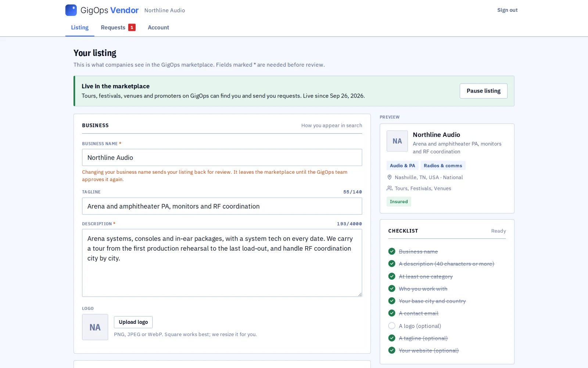The image size is (588, 368).
Task: Click the Audio & PA category tag
Action: pyautogui.click(x=402, y=166)
